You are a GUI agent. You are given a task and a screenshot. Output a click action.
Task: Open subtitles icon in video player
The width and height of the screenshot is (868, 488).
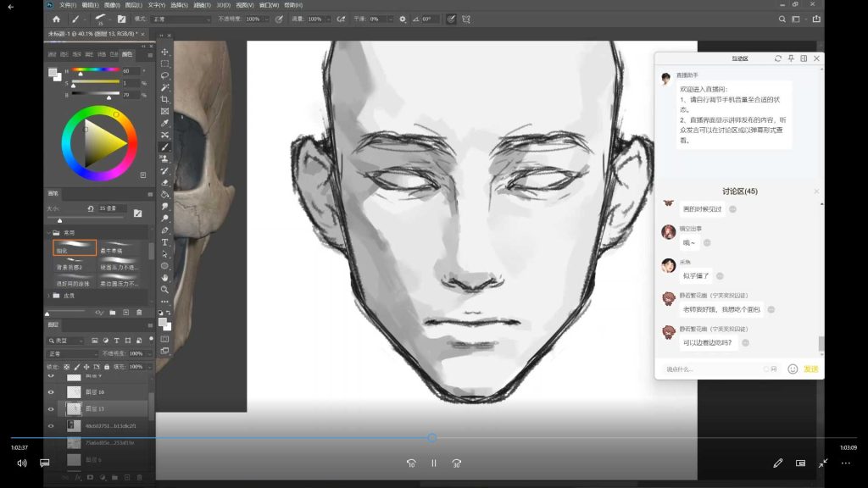click(44, 463)
